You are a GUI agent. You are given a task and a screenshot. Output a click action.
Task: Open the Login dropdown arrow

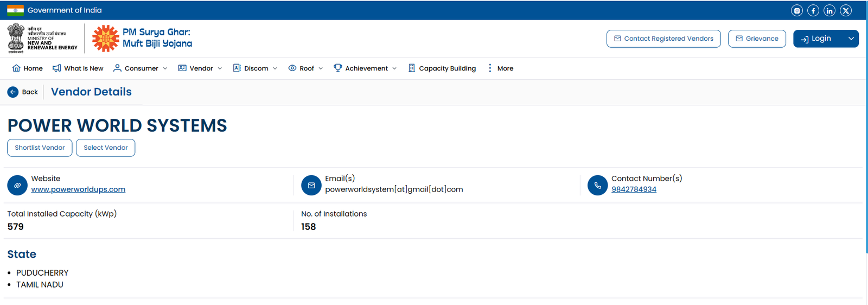(851, 39)
